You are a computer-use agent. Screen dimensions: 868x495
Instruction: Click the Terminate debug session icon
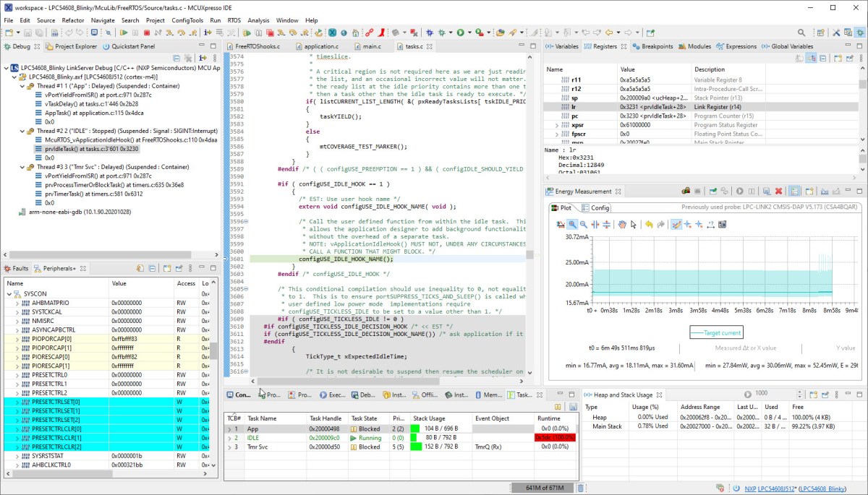point(270,33)
